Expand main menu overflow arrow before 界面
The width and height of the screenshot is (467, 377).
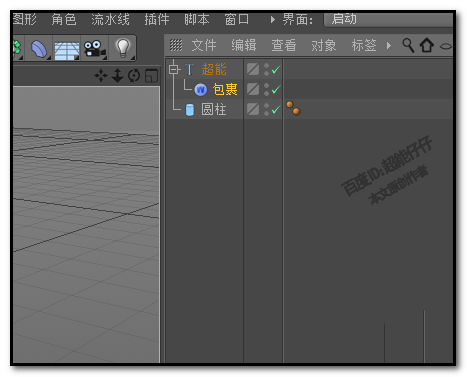273,20
